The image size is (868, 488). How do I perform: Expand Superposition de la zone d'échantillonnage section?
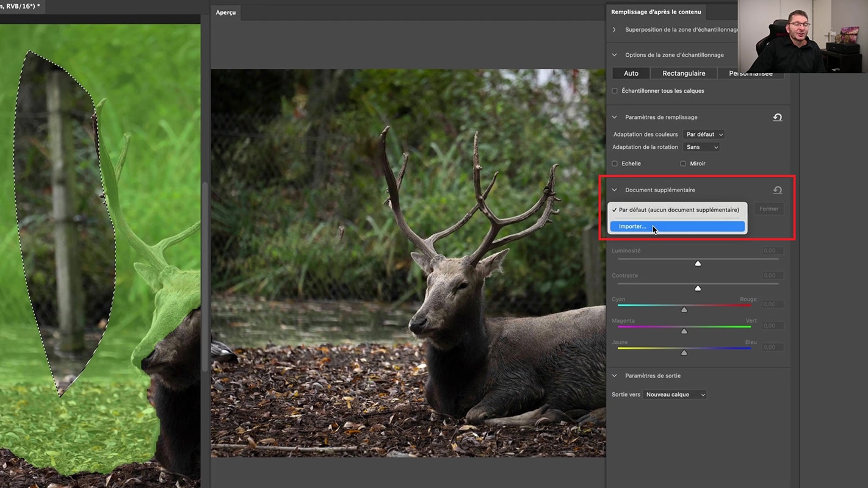click(x=614, y=29)
